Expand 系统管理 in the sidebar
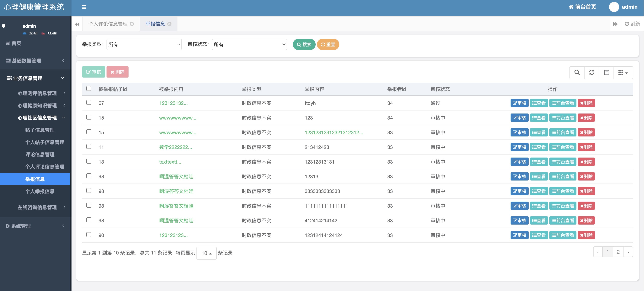Viewport: 644px width, 291px height. pyautogui.click(x=35, y=226)
